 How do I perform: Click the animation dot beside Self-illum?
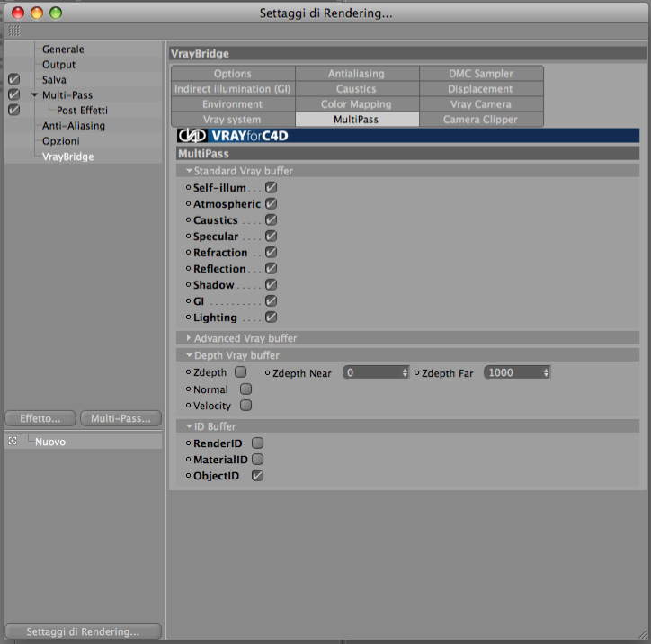coord(188,188)
